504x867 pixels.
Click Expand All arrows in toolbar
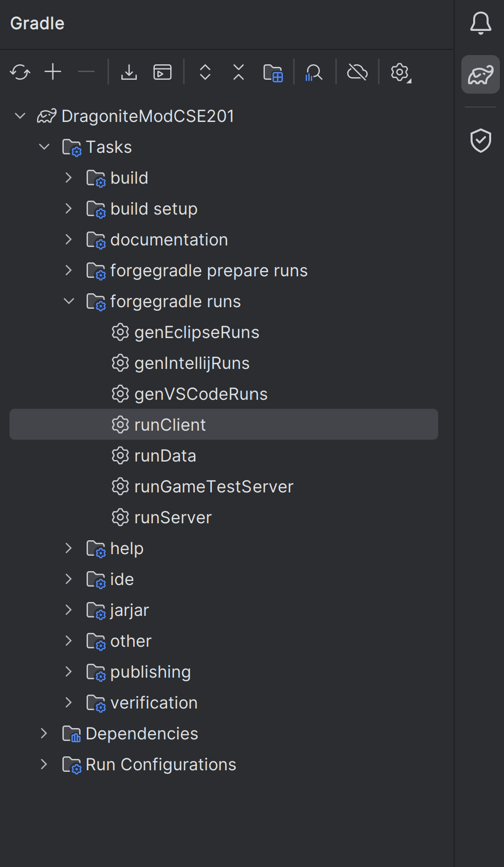coord(205,73)
